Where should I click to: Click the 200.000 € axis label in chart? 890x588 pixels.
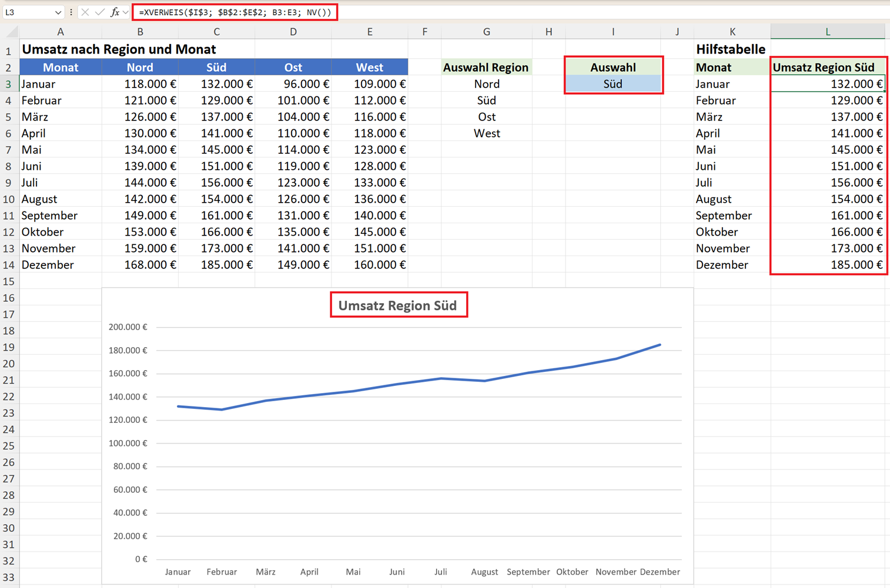click(128, 327)
